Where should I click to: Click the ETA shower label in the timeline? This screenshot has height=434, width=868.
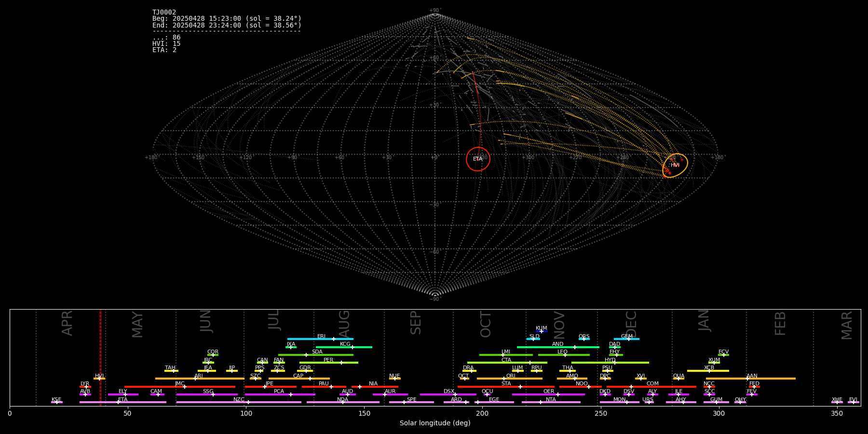coord(123,399)
